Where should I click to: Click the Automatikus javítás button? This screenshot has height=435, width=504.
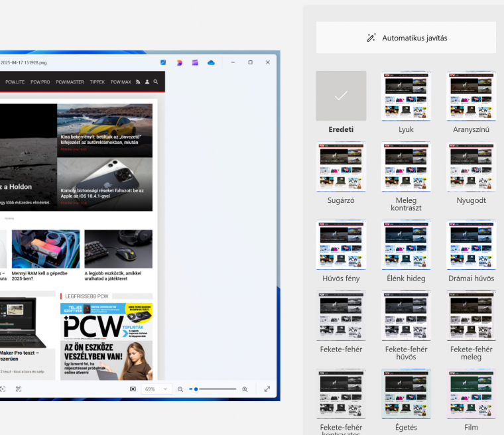406,38
